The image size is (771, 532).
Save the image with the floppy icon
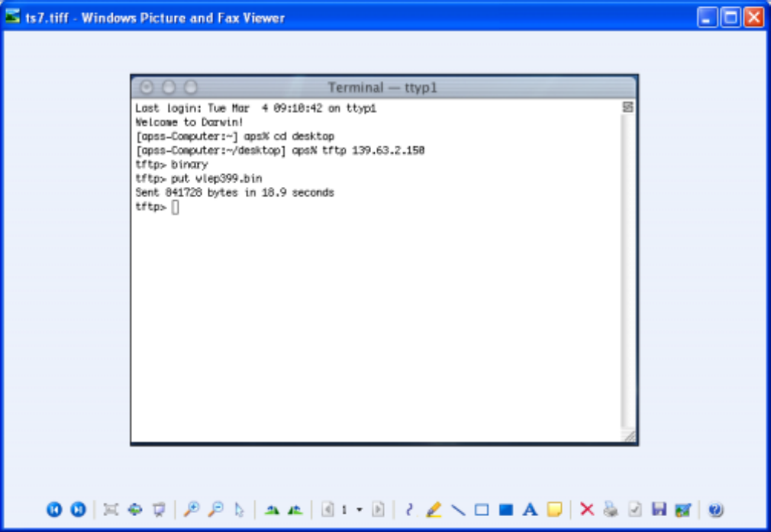[x=659, y=509]
